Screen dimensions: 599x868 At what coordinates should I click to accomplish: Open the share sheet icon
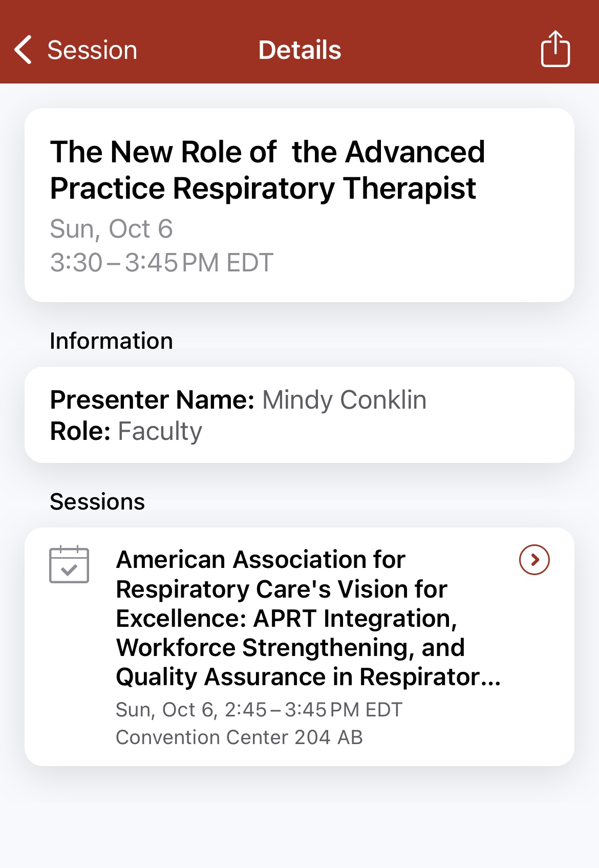tap(555, 49)
